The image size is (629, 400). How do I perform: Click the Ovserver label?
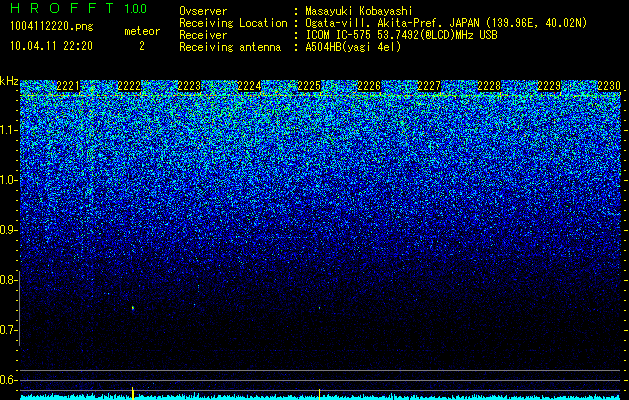pyautogui.click(x=203, y=11)
